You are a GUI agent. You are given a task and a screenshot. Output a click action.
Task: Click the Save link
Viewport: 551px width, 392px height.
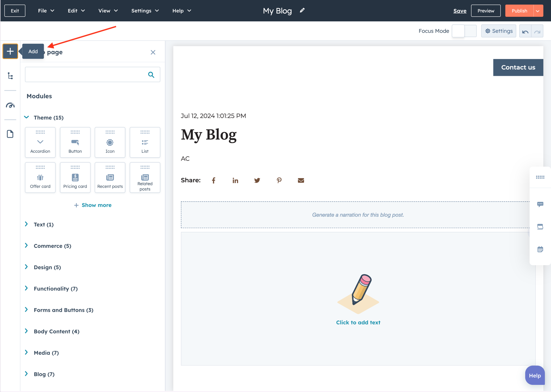(460, 11)
